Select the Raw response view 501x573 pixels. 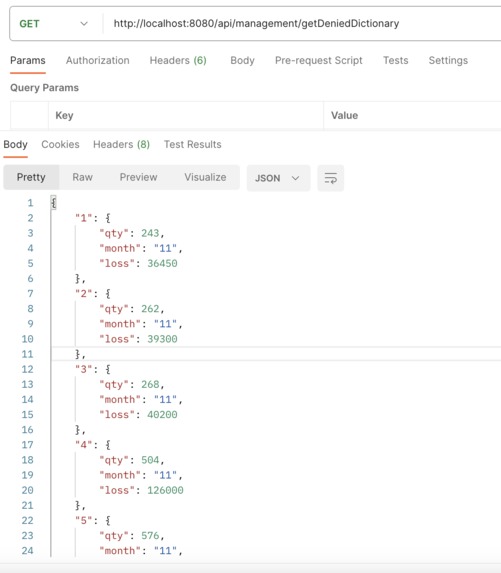tap(82, 177)
